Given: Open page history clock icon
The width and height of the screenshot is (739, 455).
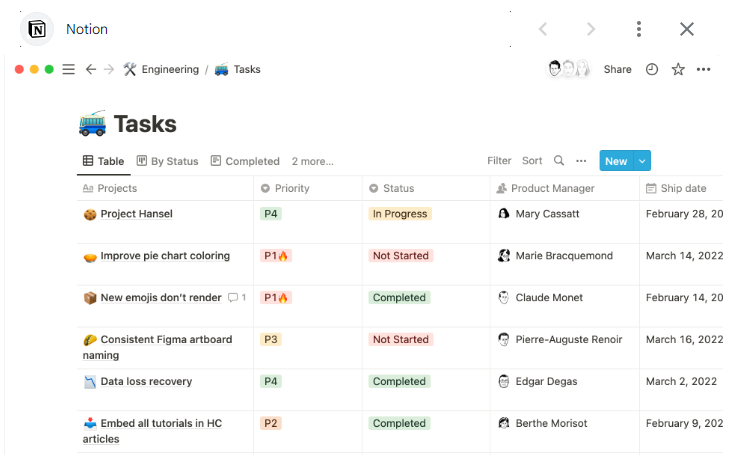Looking at the screenshot, I should (x=652, y=69).
